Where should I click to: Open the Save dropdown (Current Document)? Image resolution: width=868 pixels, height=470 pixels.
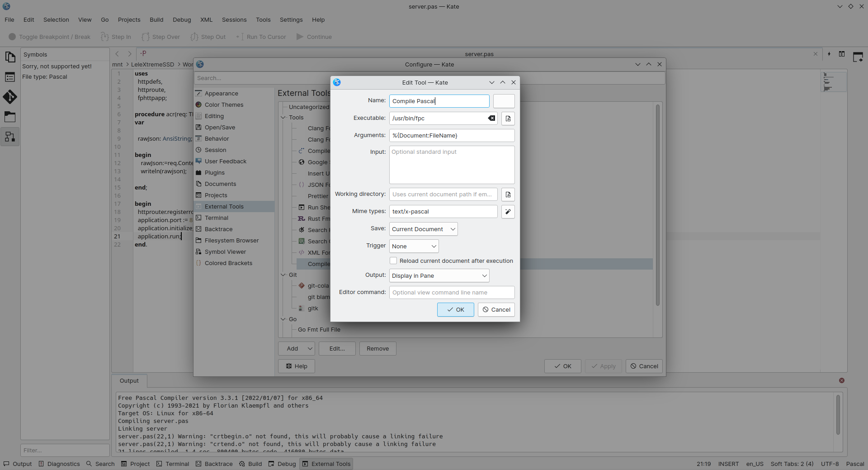pos(424,229)
